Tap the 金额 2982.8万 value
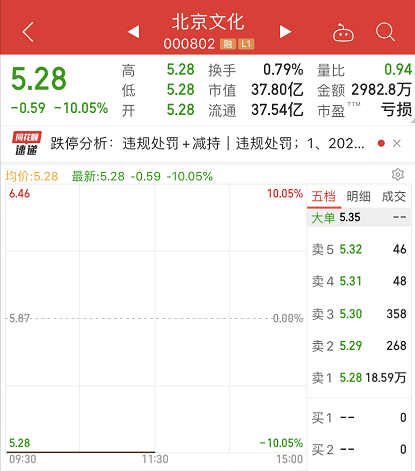Viewport: 415px width, 471px height. click(x=381, y=90)
